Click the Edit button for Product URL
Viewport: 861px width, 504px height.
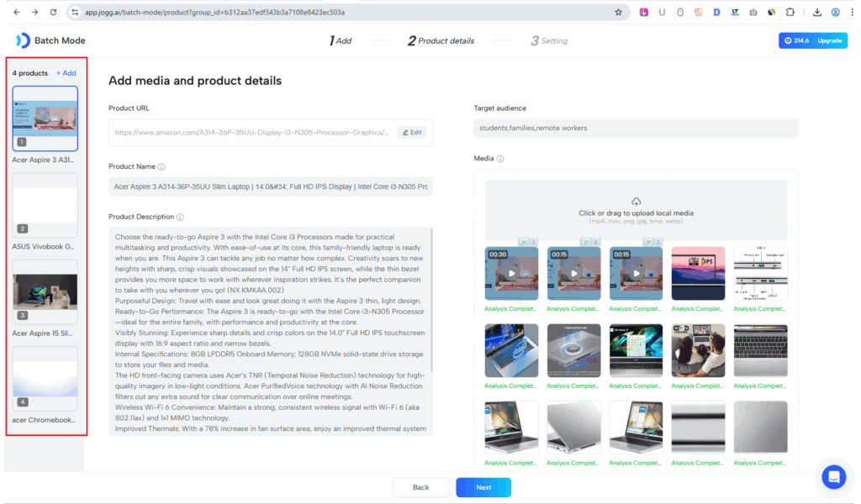pos(412,132)
